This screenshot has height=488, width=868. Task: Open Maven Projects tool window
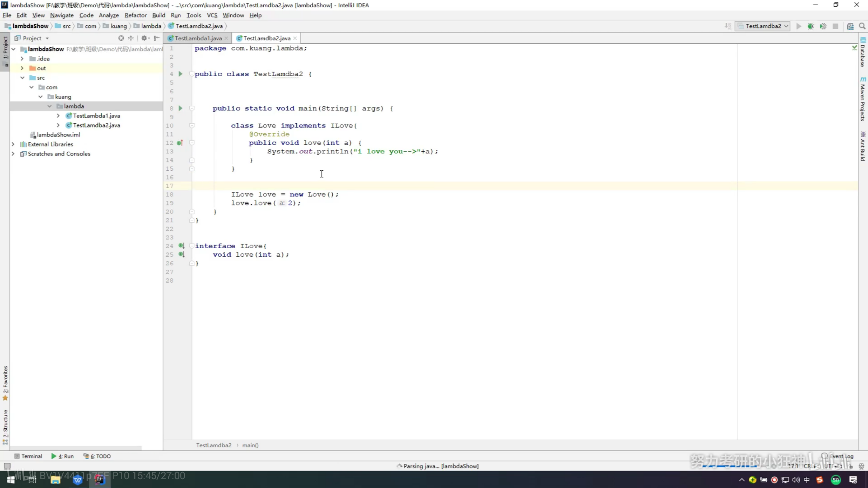pos(863,99)
